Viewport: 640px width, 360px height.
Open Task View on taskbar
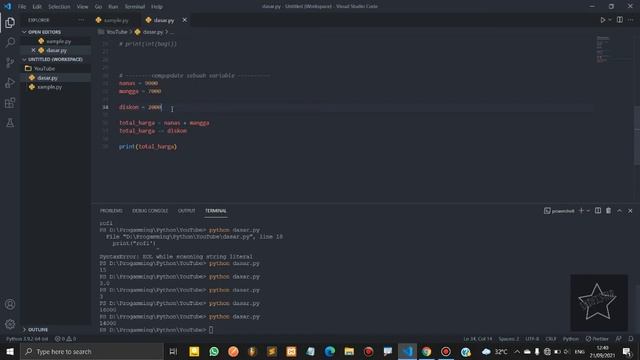tap(173, 351)
